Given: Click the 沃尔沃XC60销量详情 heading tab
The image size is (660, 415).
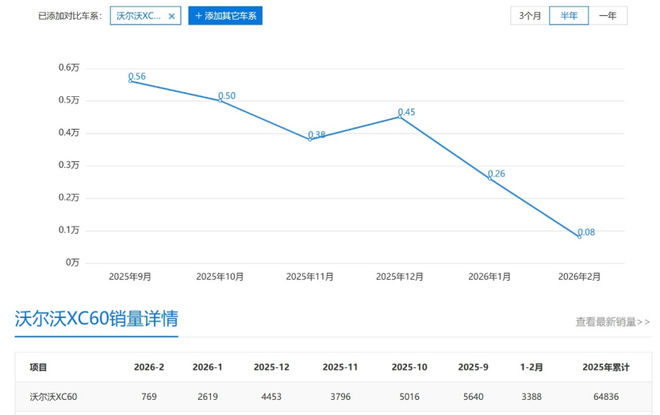Looking at the screenshot, I should (96, 319).
